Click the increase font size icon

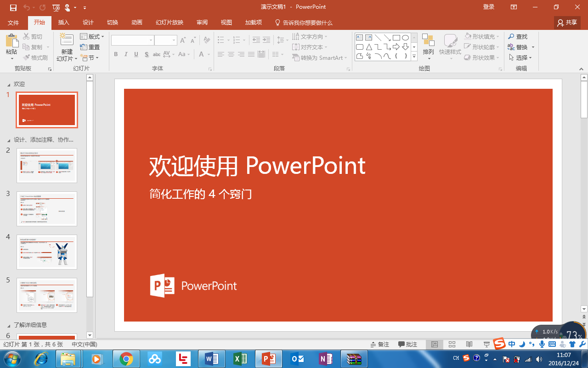pos(183,40)
